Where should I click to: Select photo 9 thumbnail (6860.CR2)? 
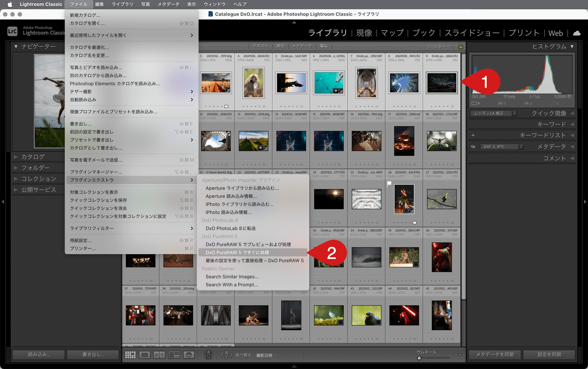coord(442,83)
